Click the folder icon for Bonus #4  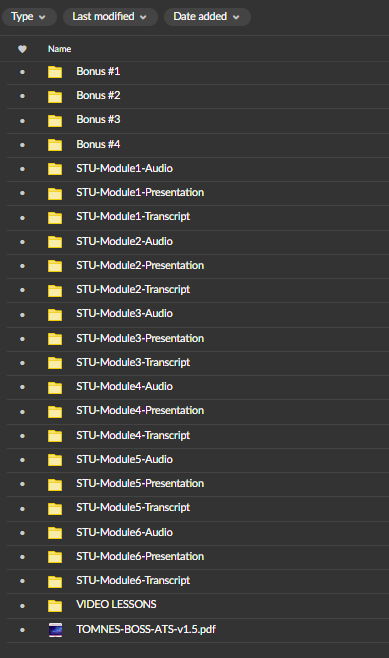55,145
